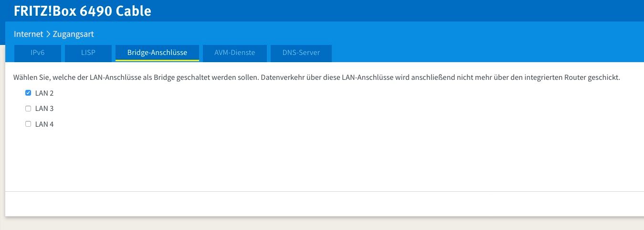The width and height of the screenshot is (644, 230).
Task: Select the Bridge-Anschlüsse tab
Action: 157,53
